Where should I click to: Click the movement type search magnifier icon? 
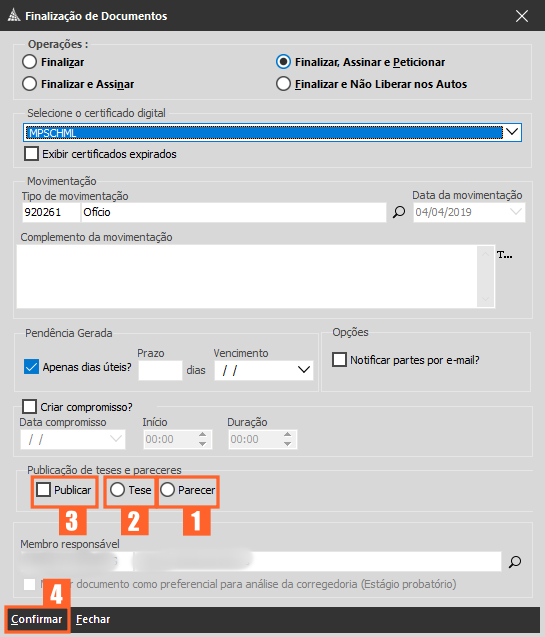tap(399, 212)
